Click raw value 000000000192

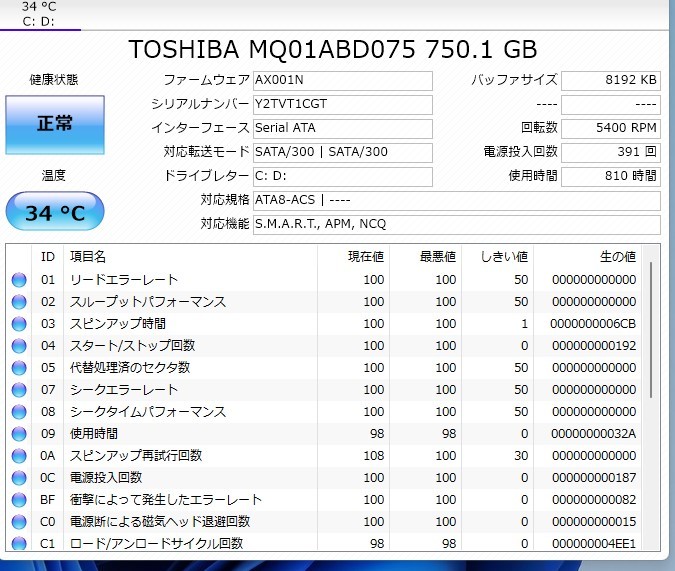point(594,346)
